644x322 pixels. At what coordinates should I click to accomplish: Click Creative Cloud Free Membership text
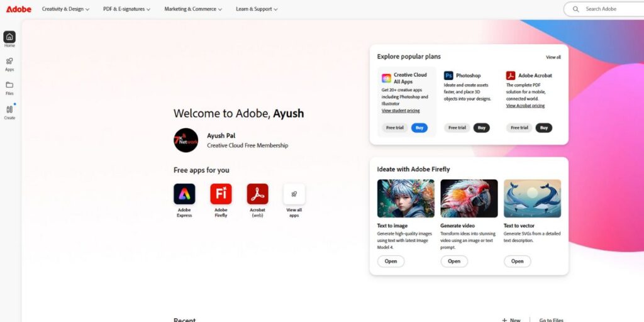click(x=248, y=145)
